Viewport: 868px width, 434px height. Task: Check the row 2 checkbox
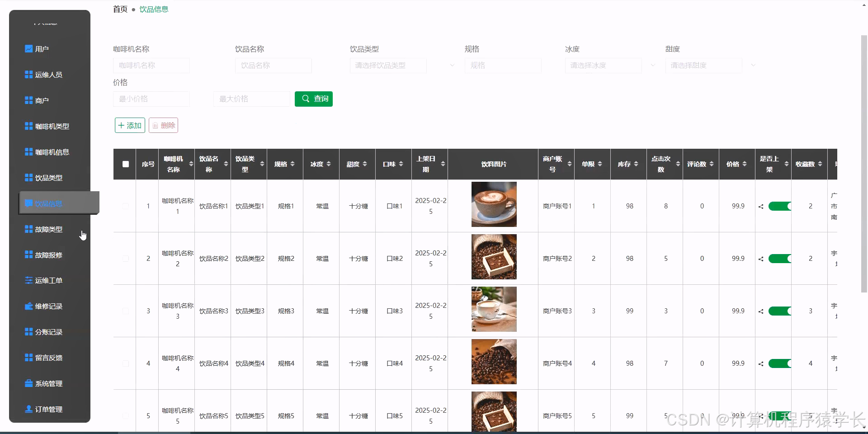pyautogui.click(x=126, y=259)
